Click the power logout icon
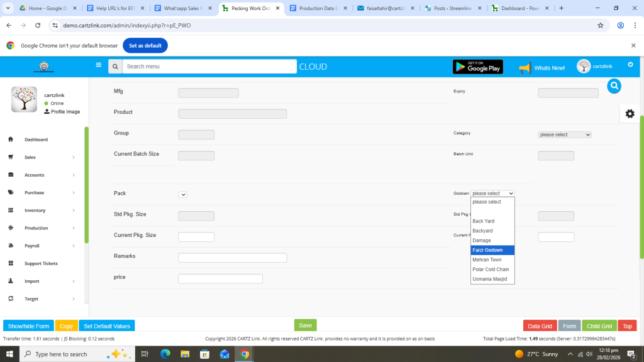The image size is (644, 362). (630, 65)
